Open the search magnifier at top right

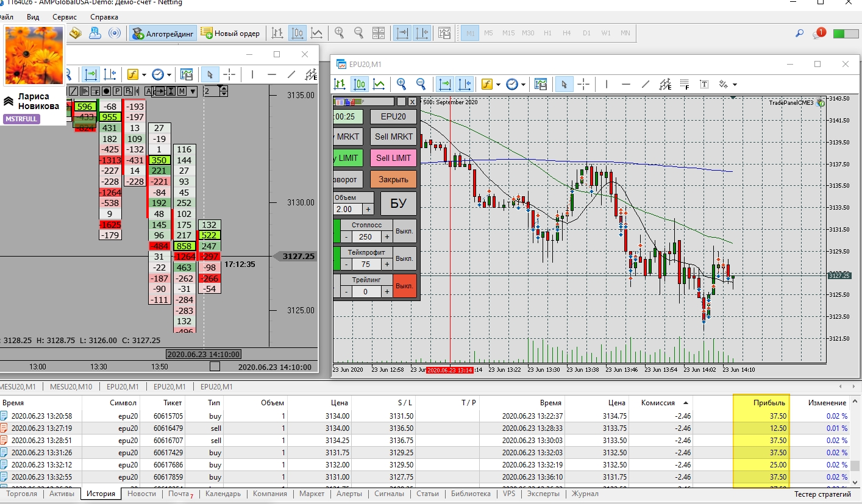click(799, 34)
